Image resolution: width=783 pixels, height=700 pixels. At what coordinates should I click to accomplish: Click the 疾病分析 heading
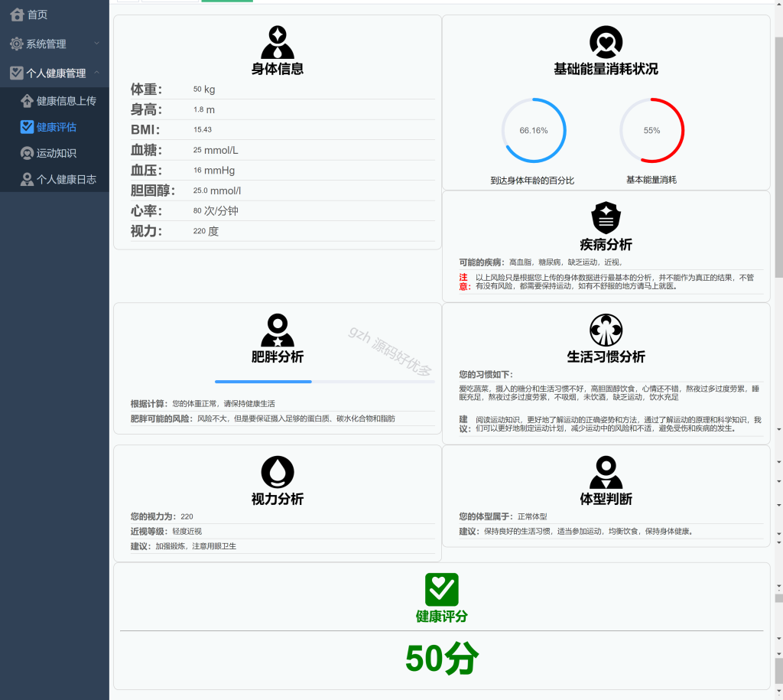click(x=606, y=245)
